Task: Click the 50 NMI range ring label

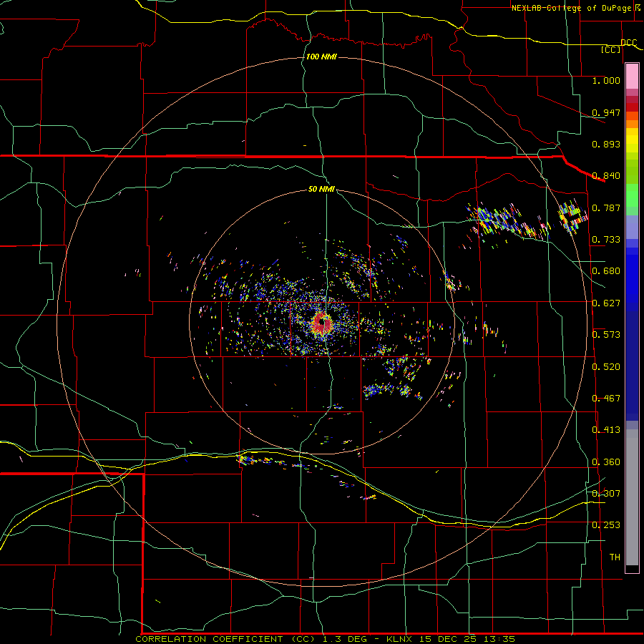Action: pos(321,190)
